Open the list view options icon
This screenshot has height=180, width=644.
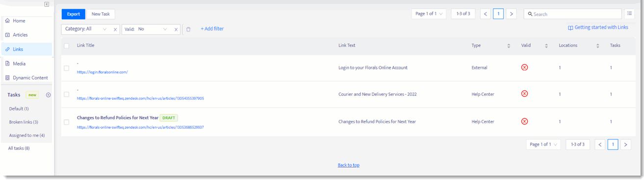click(630, 14)
